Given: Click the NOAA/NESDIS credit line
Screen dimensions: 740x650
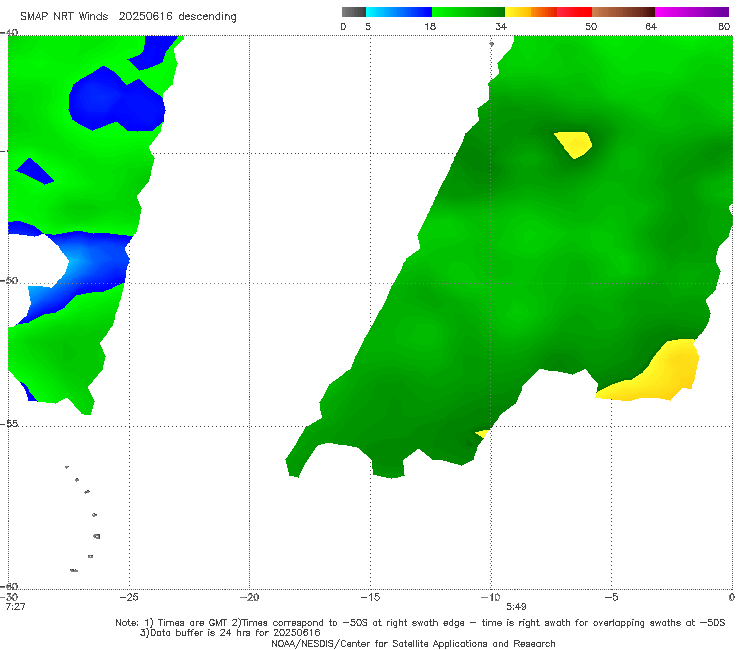Looking at the screenshot, I should click(x=413, y=643).
